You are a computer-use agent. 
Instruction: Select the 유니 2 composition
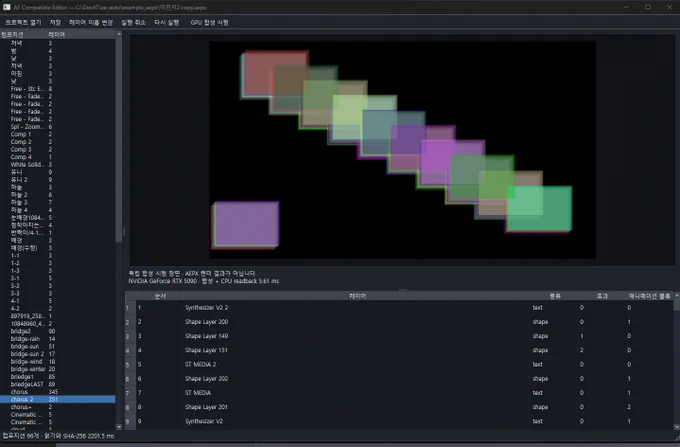click(58, 180)
